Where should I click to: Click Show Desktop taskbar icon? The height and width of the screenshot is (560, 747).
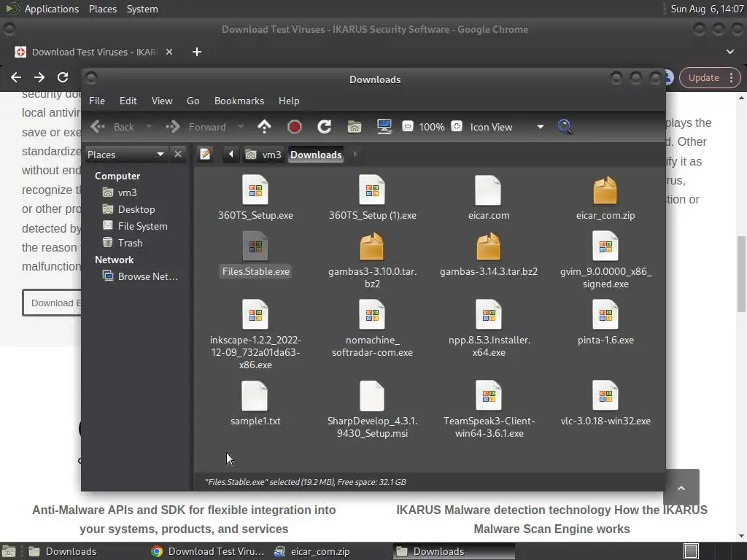tap(9, 551)
